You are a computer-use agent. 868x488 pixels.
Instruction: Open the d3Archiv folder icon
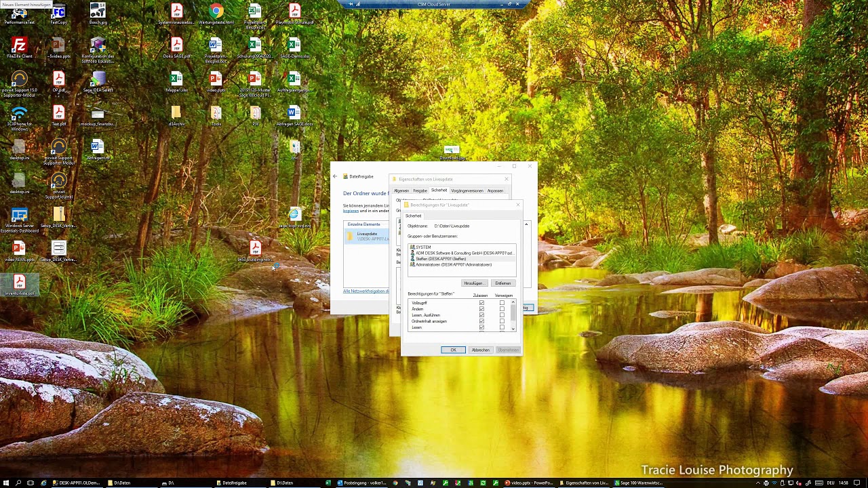click(176, 116)
